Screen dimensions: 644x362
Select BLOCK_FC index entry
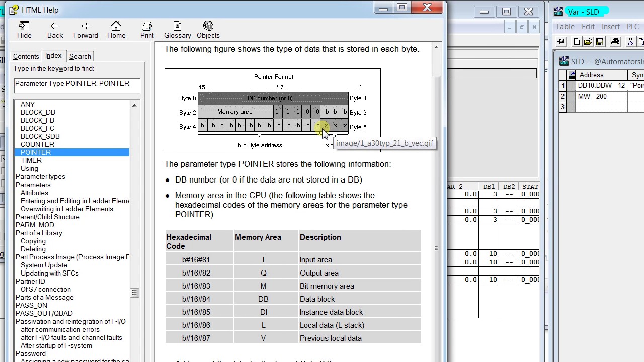(x=37, y=128)
